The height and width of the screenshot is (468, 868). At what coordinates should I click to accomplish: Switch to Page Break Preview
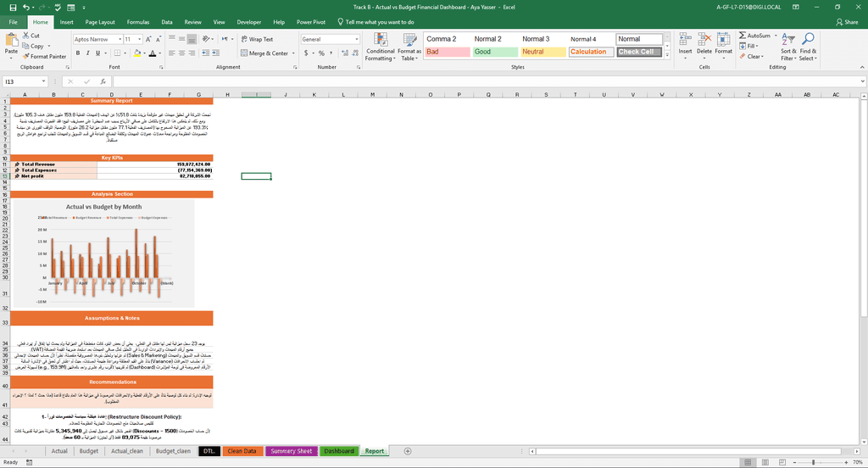click(782, 462)
